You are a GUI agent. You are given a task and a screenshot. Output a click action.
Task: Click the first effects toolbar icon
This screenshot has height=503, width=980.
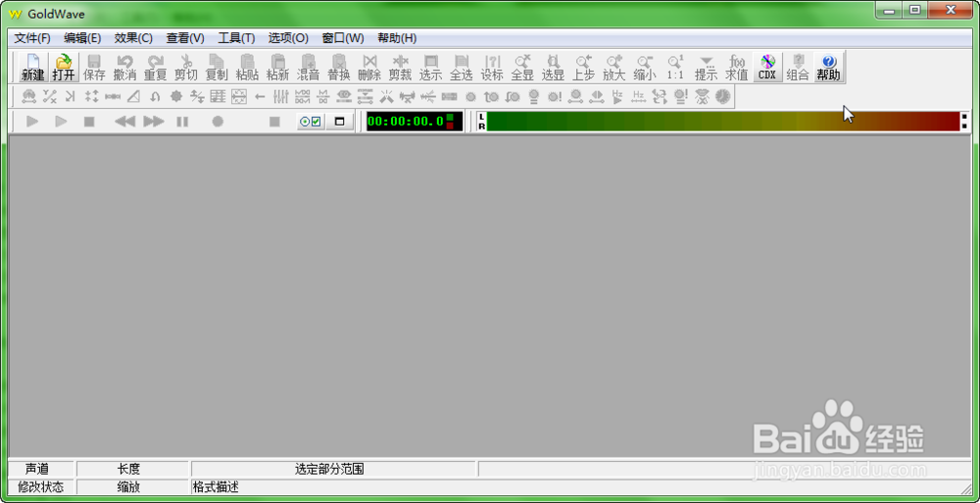28,97
